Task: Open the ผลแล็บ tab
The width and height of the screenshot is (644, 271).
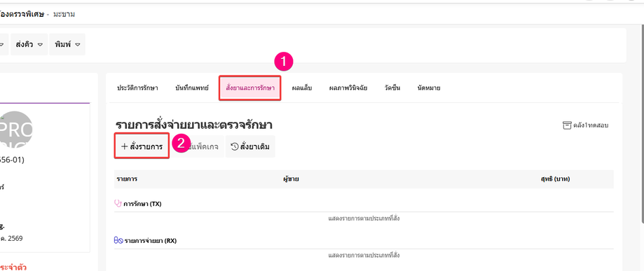Action: 302,88
